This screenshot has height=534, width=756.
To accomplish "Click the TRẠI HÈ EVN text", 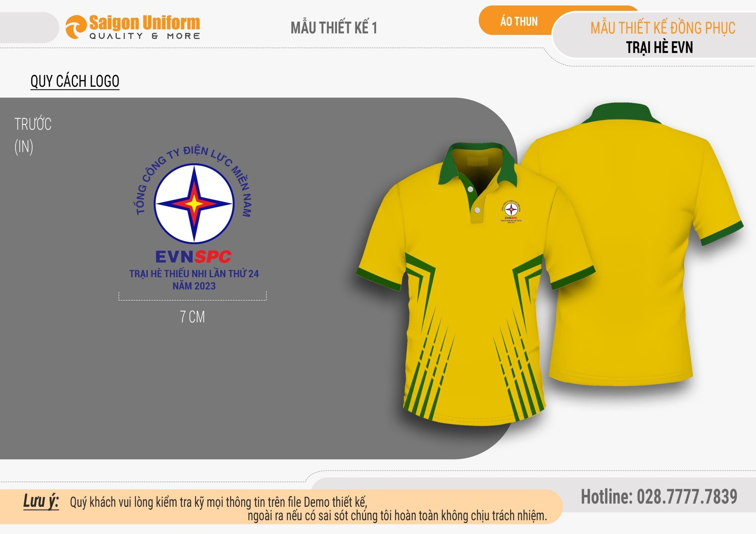I will 659,48.
